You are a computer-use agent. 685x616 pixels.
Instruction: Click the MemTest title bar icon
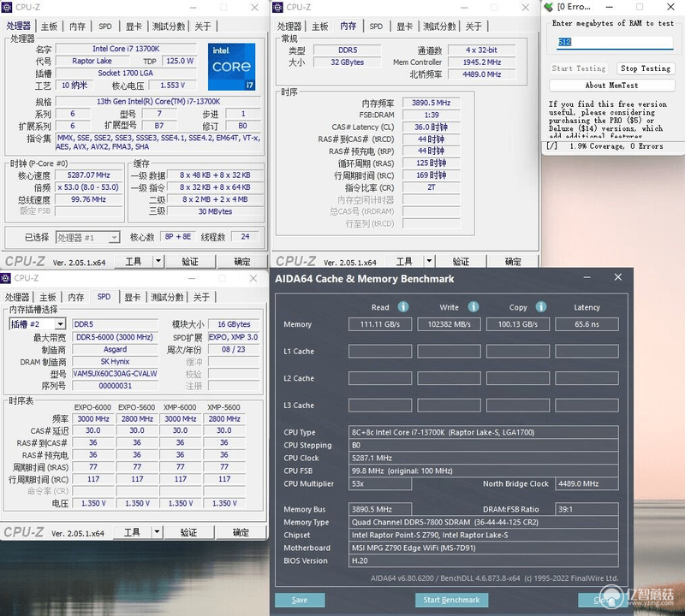pyautogui.click(x=549, y=7)
